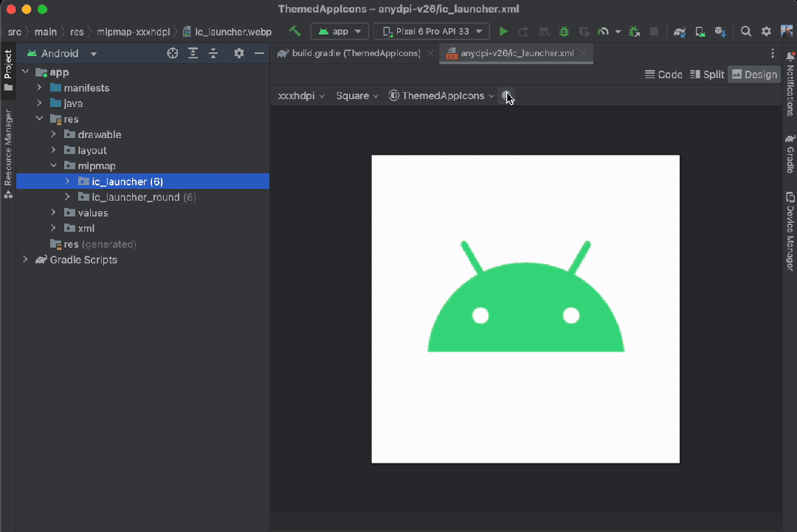This screenshot has height=532, width=797.
Task: Collapse the app module node
Action: [25, 72]
